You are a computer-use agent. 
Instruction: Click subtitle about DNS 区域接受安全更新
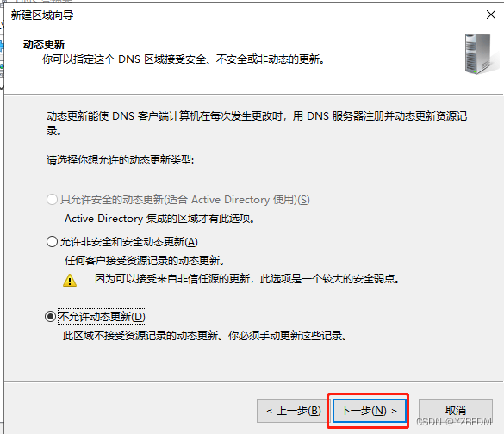tap(184, 59)
